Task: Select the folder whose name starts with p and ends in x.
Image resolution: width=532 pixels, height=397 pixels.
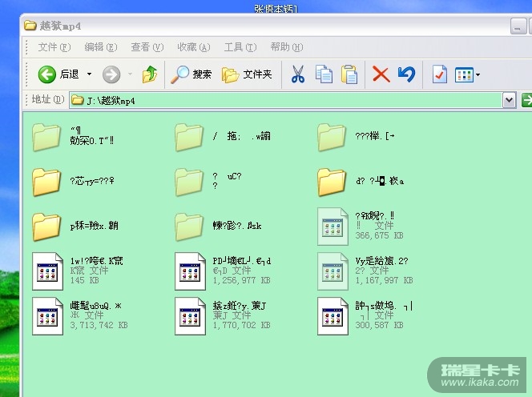Action: tap(46, 227)
